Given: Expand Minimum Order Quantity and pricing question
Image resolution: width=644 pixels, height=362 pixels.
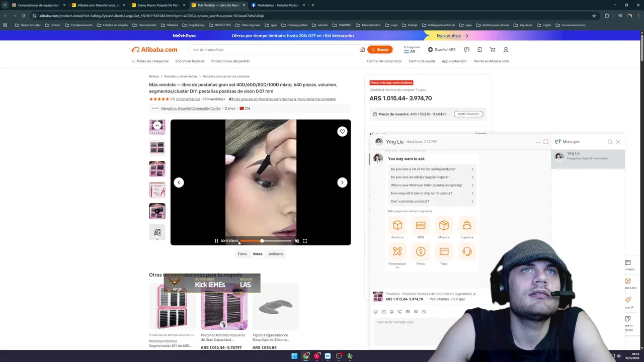Looking at the screenshot, I should tap(432, 185).
